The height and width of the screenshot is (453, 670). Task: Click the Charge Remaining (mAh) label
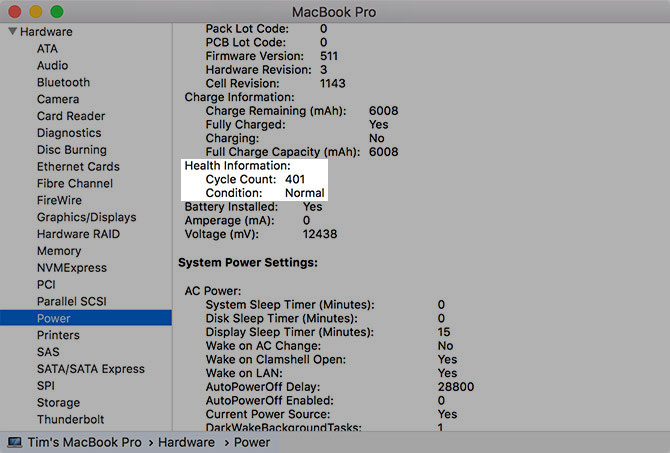[276, 111]
